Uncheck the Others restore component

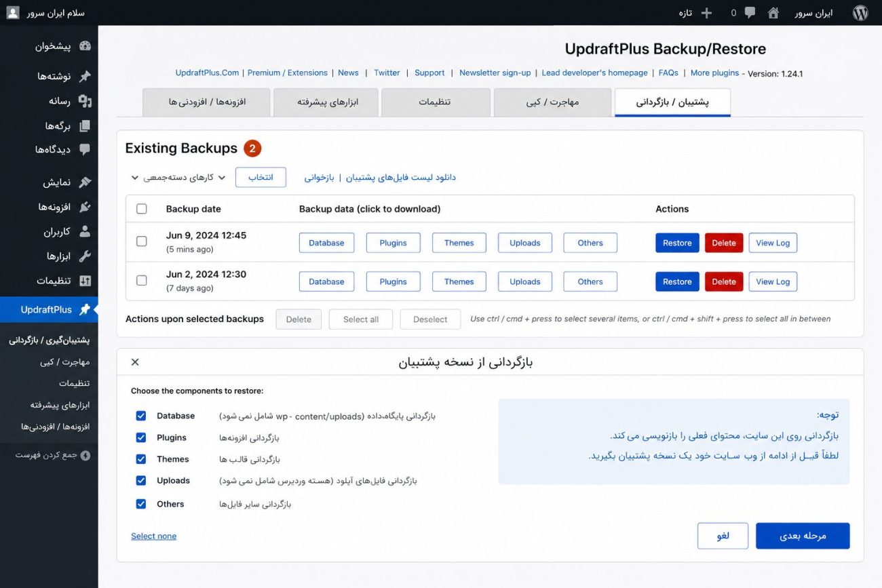[141, 504]
